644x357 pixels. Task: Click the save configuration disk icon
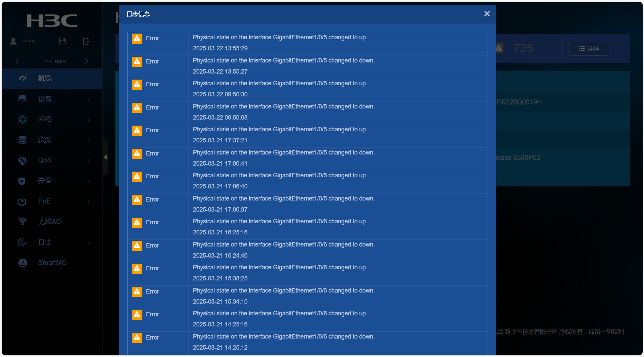[x=62, y=41]
